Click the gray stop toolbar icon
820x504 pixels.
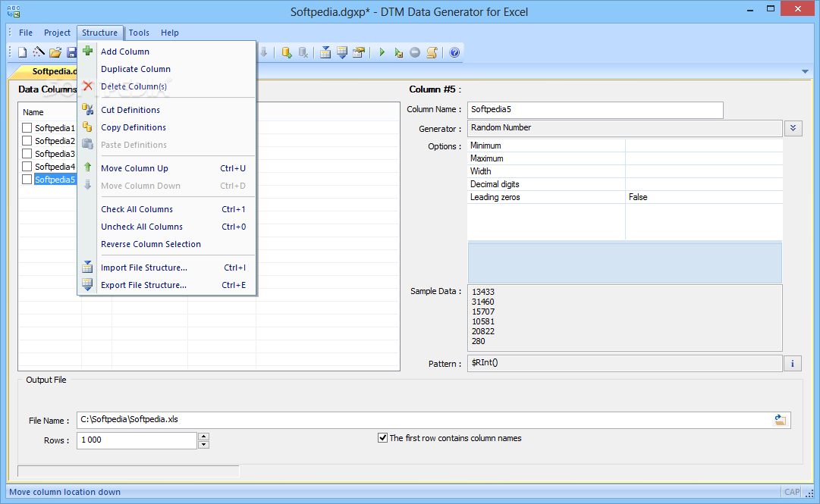tap(415, 52)
